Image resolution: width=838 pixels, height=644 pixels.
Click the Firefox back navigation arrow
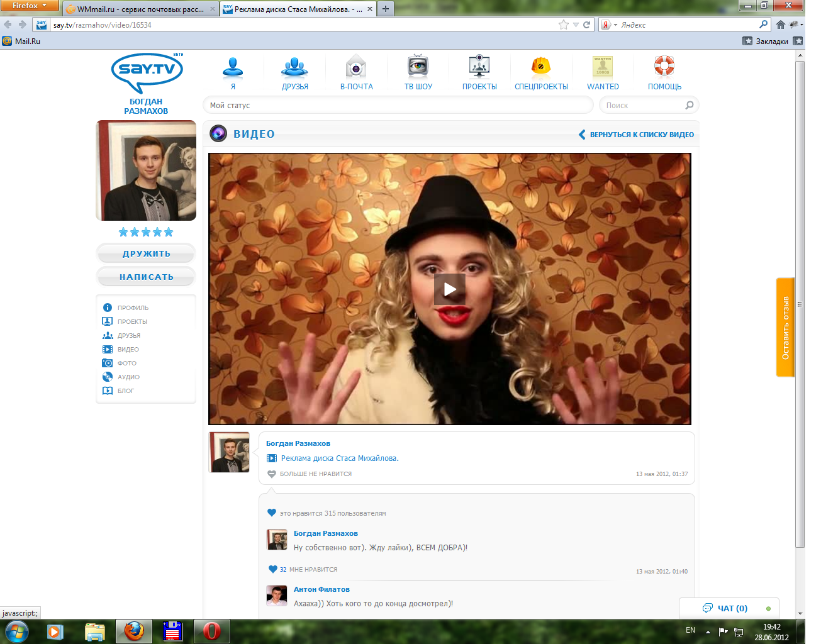coord(8,25)
